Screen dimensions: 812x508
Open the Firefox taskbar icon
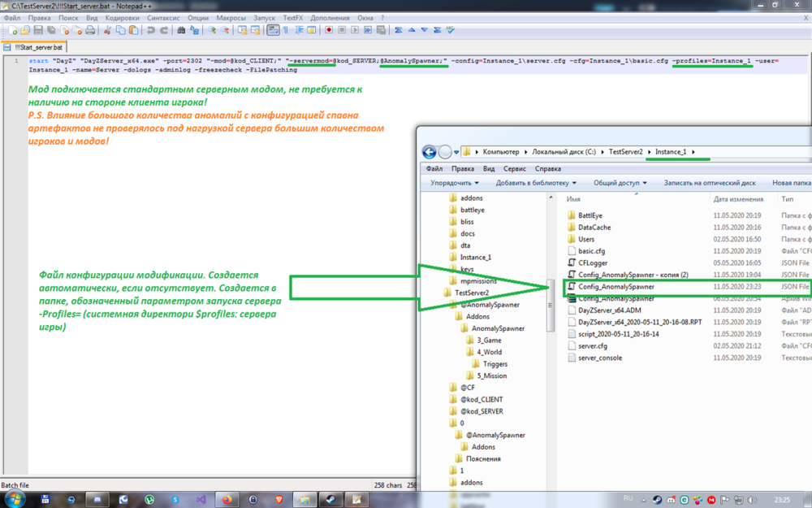click(x=227, y=500)
